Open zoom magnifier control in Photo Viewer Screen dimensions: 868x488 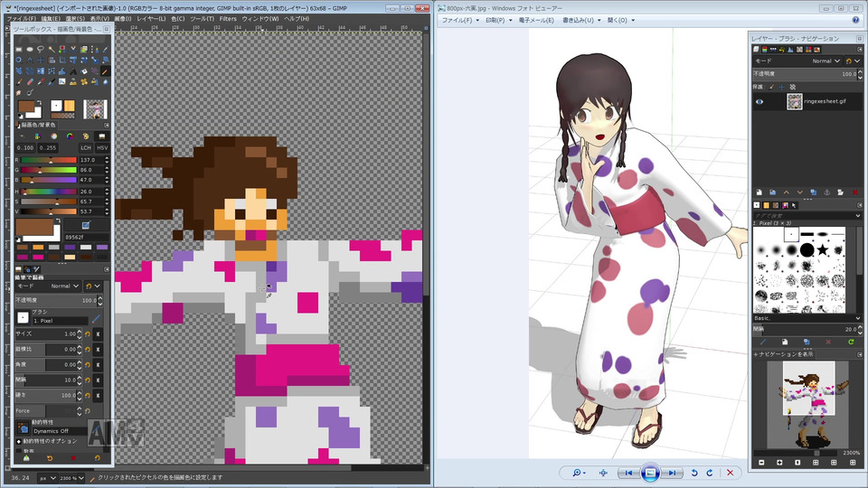[579, 473]
